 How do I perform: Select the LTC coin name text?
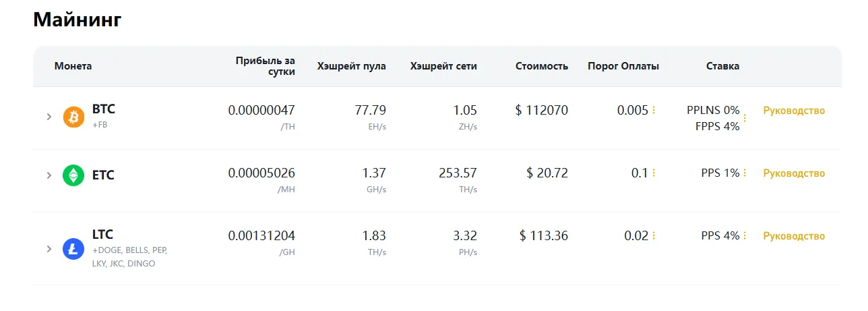102,235
